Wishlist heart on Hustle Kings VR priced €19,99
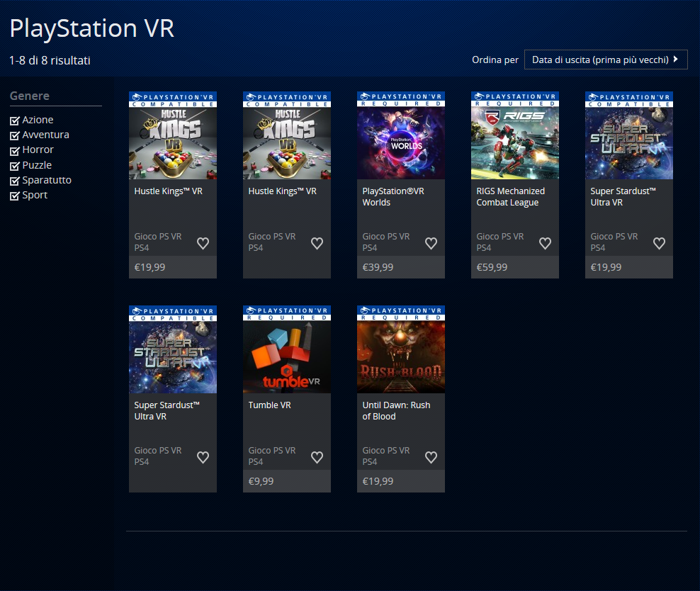Image resolution: width=700 pixels, height=591 pixels. point(203,243)
